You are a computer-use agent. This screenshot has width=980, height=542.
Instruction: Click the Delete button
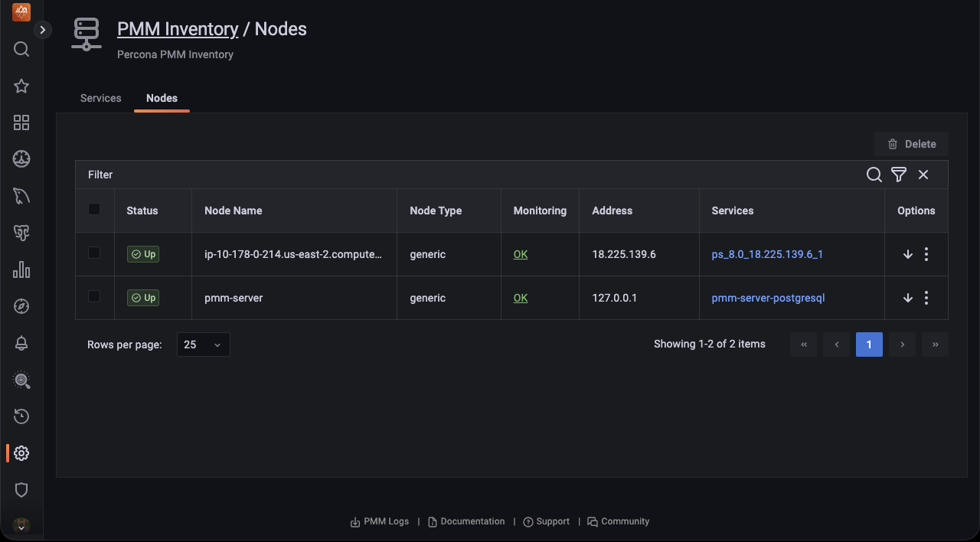coord(911,144)
